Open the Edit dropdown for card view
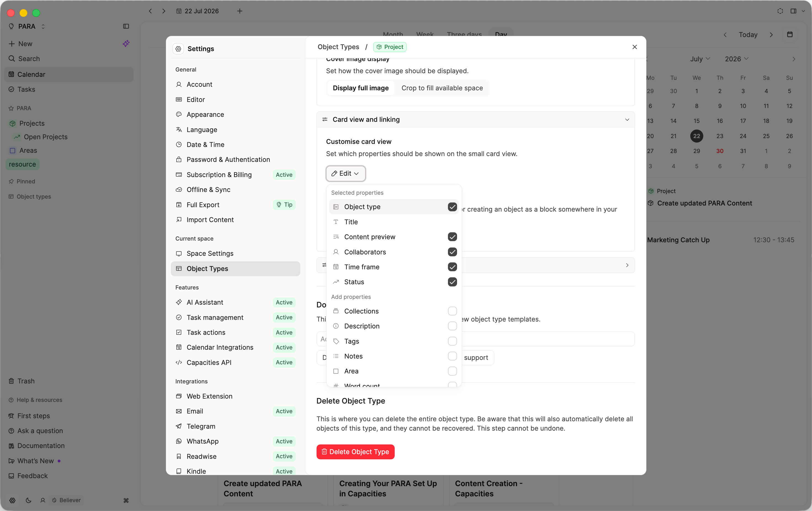The width and height of the screenshot is (812, 511). (x=345, y=173)
